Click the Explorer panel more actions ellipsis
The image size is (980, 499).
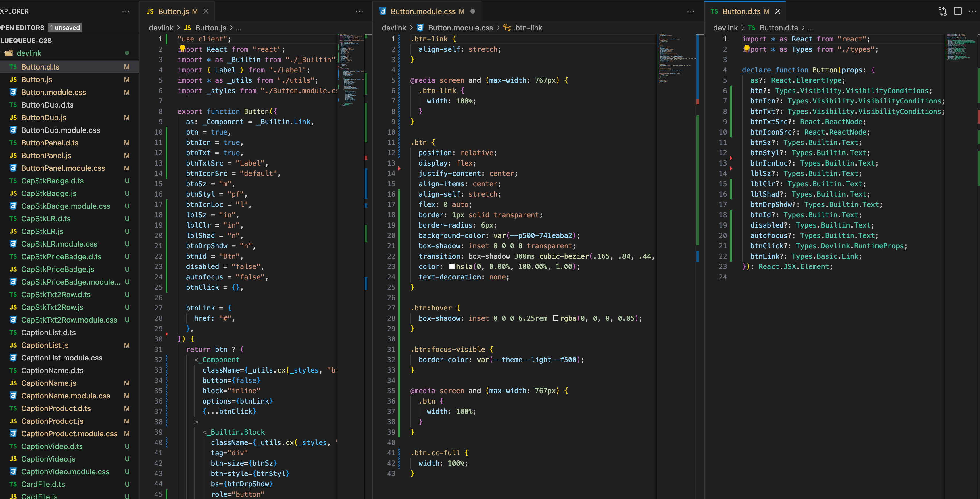pyautogui.click(x=126, y=11)
